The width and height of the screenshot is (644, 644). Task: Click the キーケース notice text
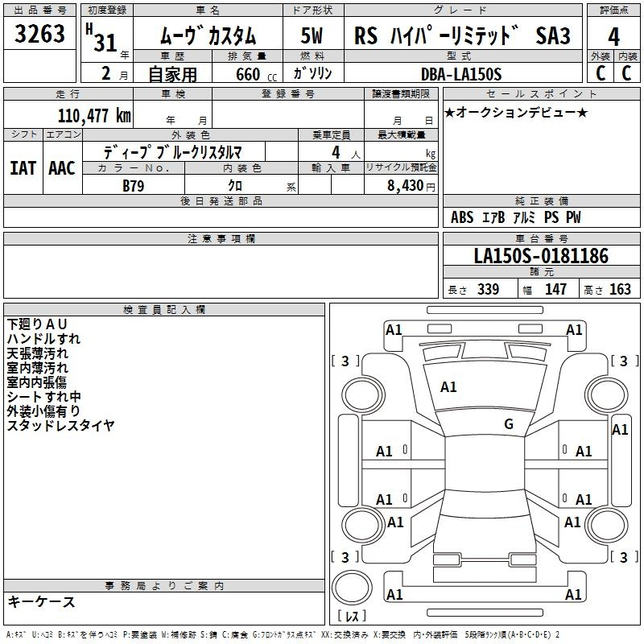click(x=41, y=601)
